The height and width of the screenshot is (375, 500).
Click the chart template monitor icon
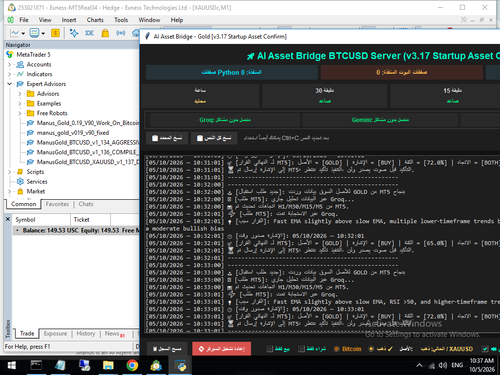click(x=34, y=33)
